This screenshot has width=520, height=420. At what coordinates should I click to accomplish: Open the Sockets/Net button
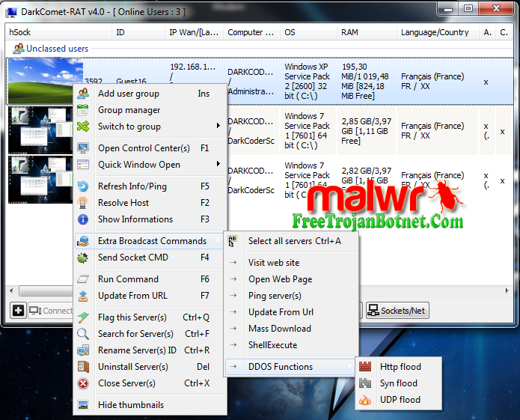click(397, 311)
